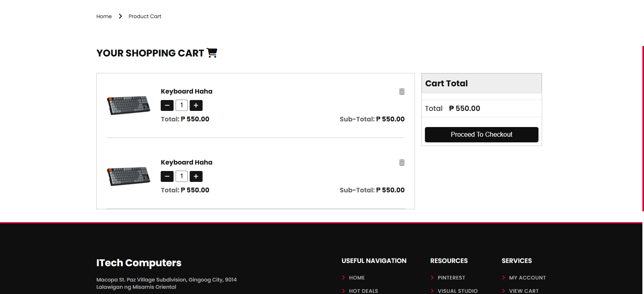644x294 pixels.
Task: Increase quantity of first Keyboard Haha
Action: (196, 105)
